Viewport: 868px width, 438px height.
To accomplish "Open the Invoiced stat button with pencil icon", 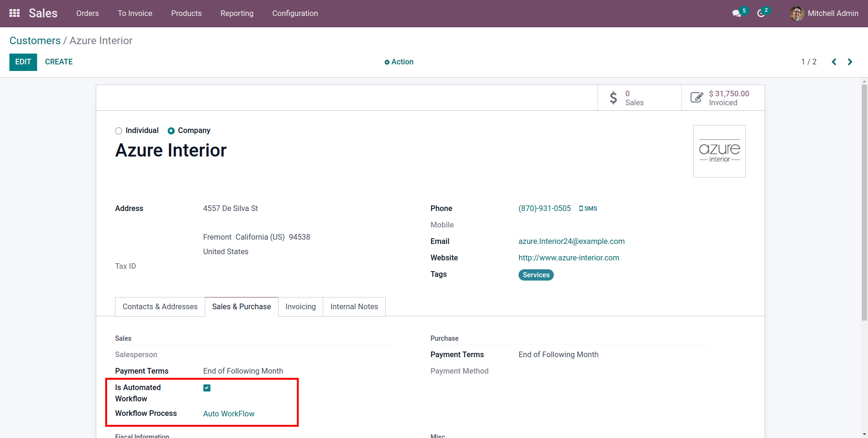I will pos(723,98).
